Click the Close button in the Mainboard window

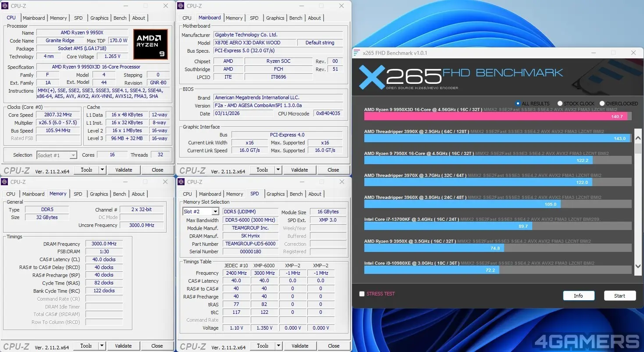pos(333,170)
